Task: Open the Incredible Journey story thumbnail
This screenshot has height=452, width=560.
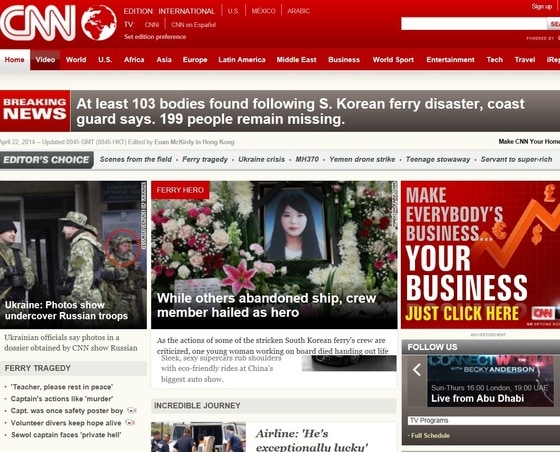Action: [x=198, y=437]
